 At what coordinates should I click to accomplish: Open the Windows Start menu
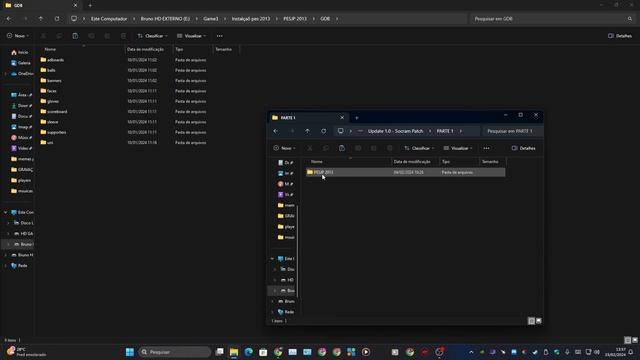pyautogui.click(x=130, y=352)
